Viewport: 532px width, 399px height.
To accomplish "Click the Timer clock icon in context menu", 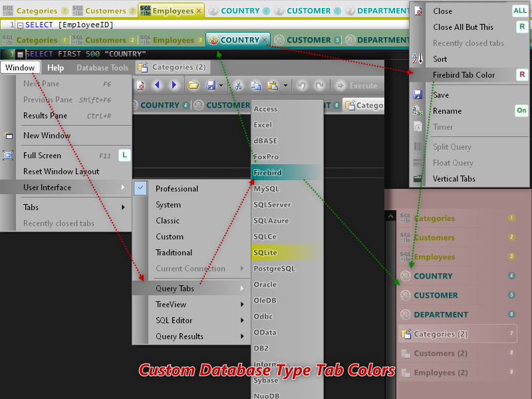I will (418, 127).
